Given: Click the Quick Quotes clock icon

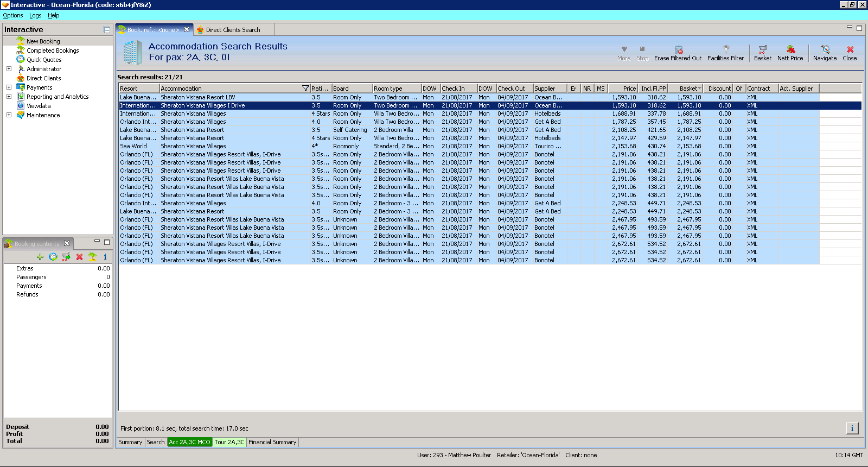Looking at the screenshot, I should (x=21, y=59).
